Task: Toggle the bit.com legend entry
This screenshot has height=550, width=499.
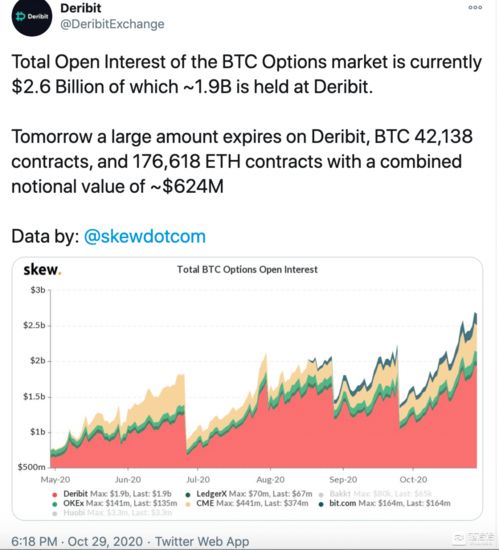Action: tap(384, 503)
